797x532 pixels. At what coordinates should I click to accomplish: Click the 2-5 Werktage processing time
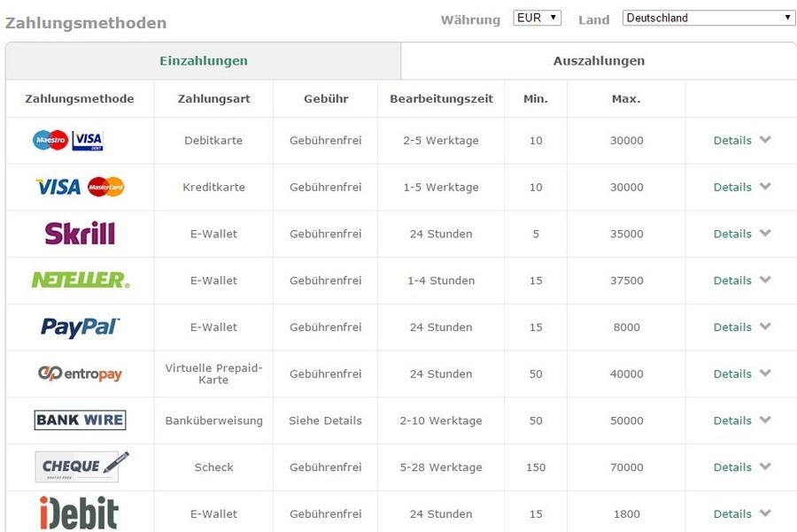[x=441, y=140]
